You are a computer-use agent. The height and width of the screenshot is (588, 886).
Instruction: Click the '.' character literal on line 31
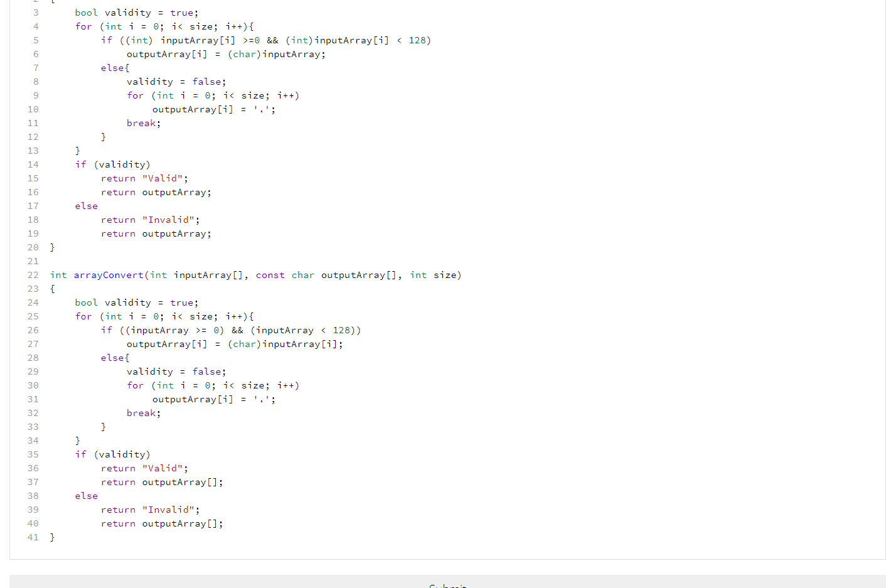260,398
